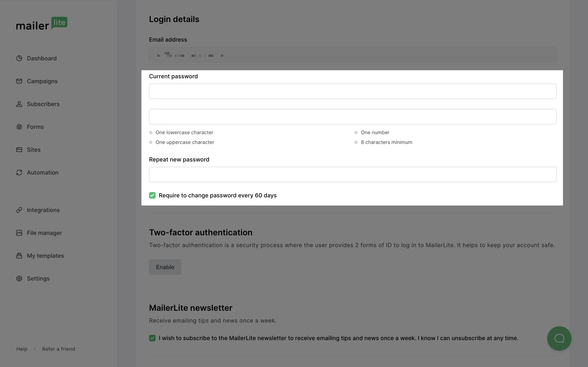Click the mailerlite logo
Screen dimensions: 588x367
42,24
